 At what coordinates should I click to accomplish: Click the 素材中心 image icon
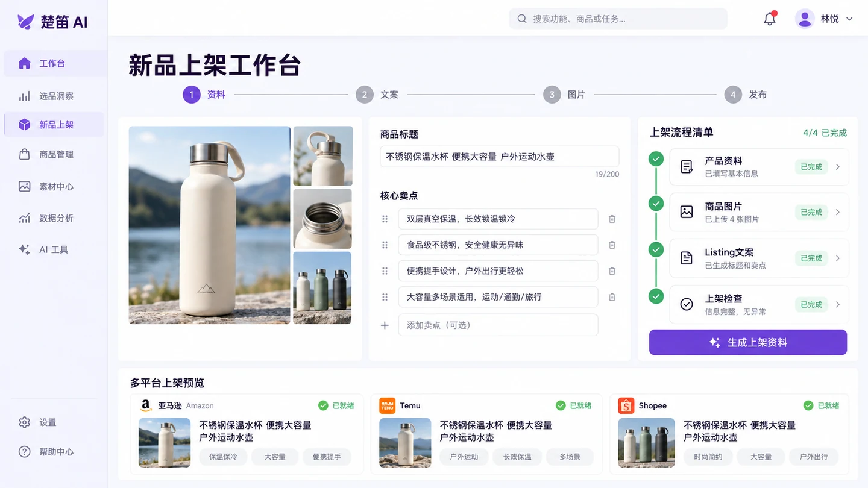pos(24,186)
